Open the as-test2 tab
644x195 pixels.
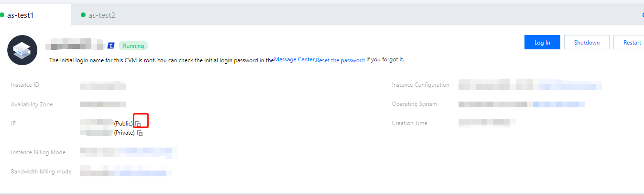101,15
